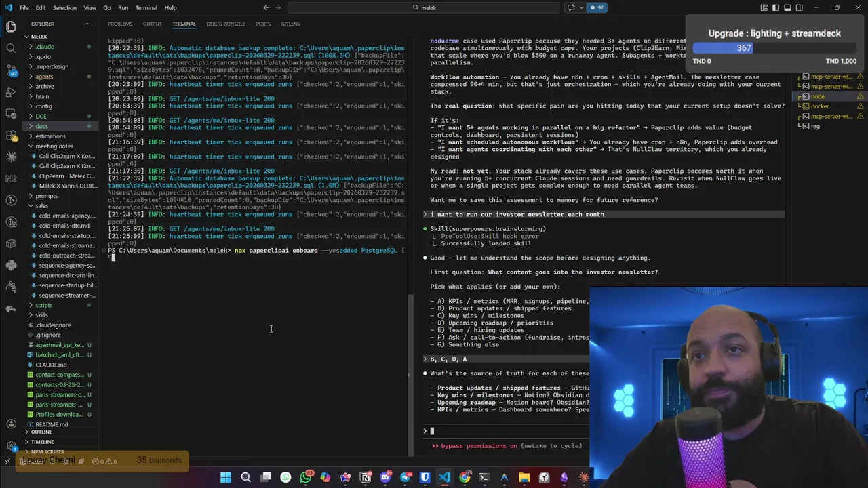Open the Search view in activity bar

click(x=11, y=48)
